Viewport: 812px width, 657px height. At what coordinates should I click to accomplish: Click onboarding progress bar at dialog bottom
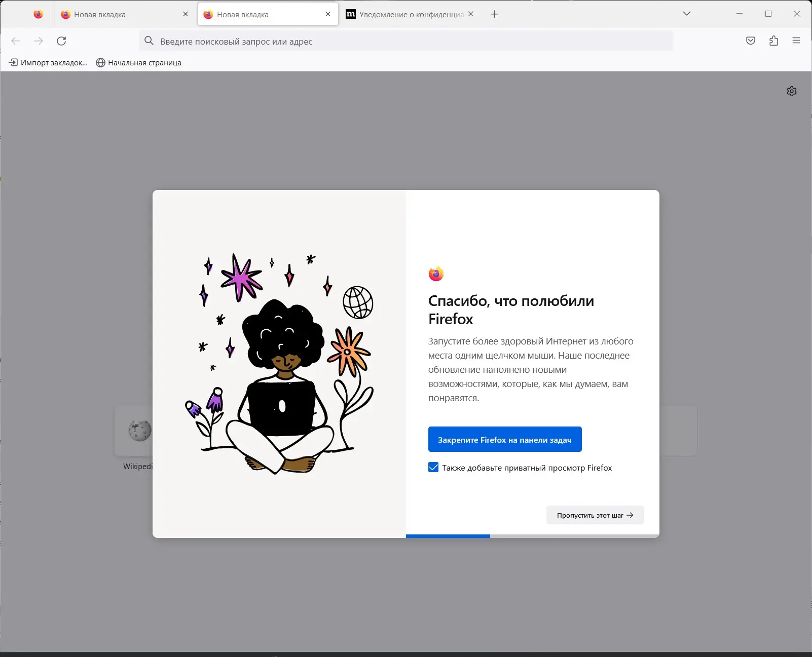coord(533,536)
